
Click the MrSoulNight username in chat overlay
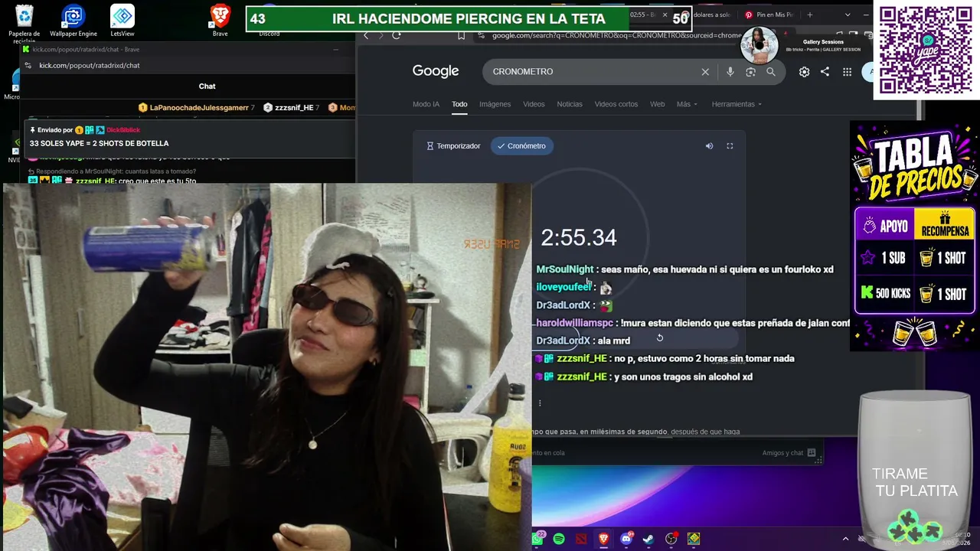point(565,269)
